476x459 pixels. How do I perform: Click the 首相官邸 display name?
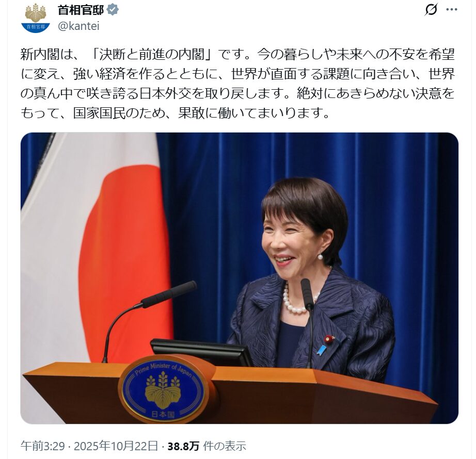(81, 10)
